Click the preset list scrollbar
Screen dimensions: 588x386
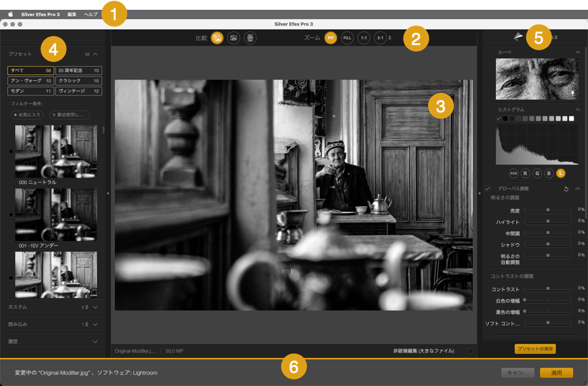tap(103, 130)
